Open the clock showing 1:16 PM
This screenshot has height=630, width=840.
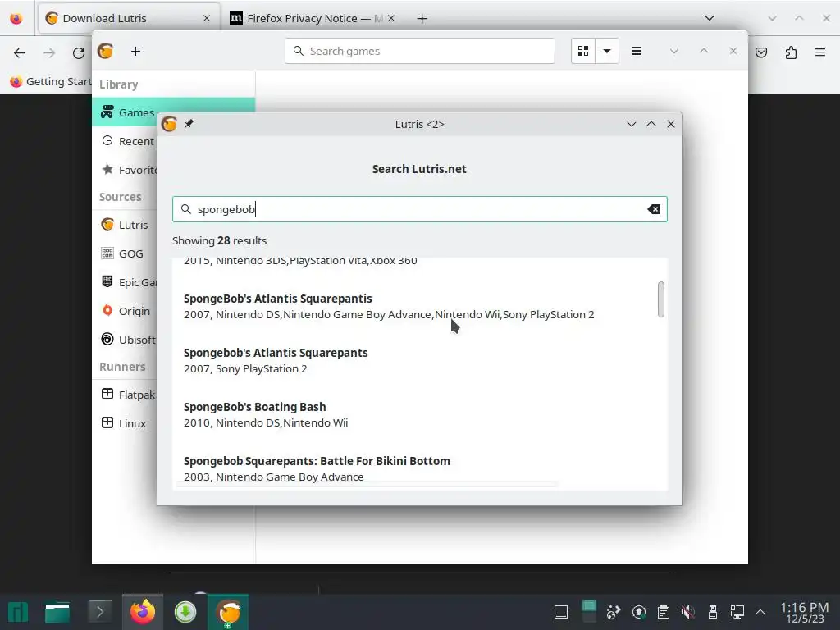(804, 612)
